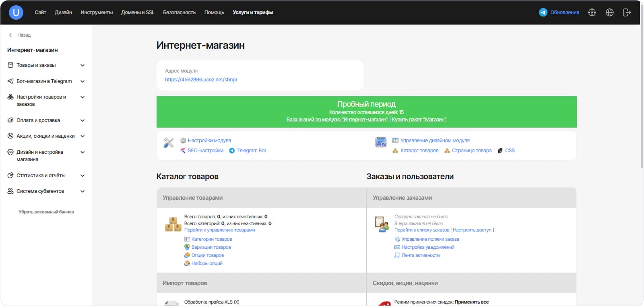Expand Оплата и доставка section
644x306 pixels.
pyautogui.click(x=83, y=120)
